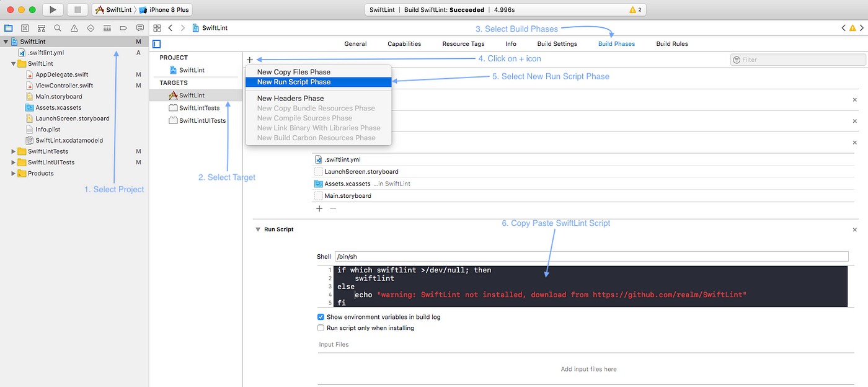Open the Source Control navigator
Viewport: 868px width, 387px height.
click(x=25, y=28)
